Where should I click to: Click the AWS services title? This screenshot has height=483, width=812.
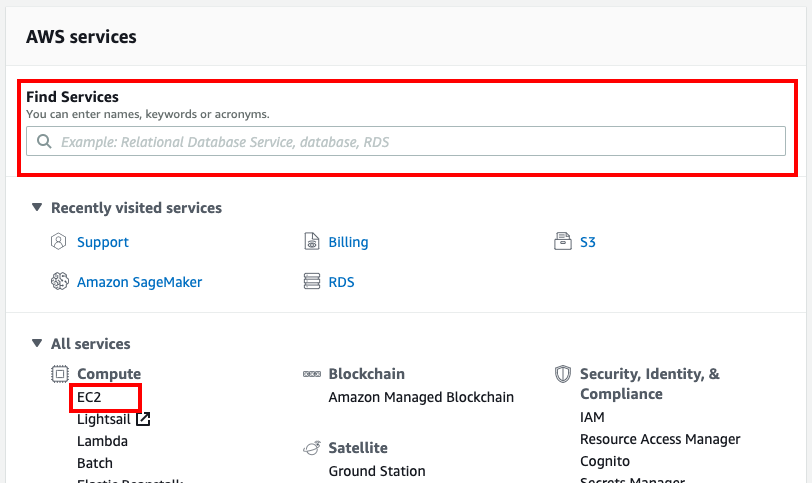tap(81, 37)
